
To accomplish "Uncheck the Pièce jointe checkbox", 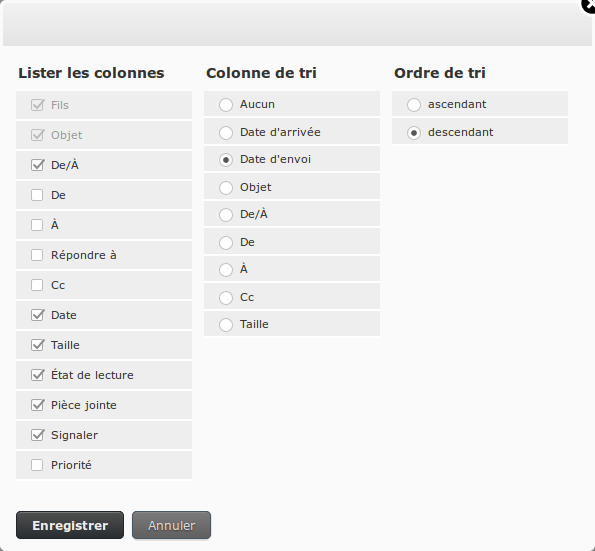I will (x=37, y=405).
